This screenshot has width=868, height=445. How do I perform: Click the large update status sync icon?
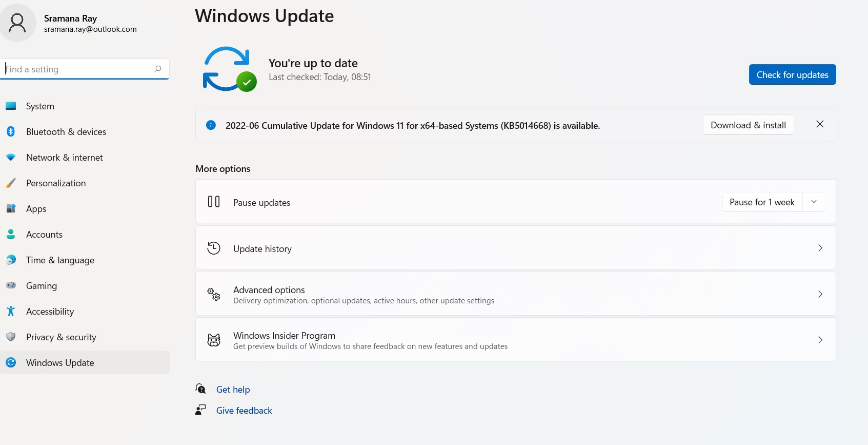pyautogui.click(x=229, y=69)
